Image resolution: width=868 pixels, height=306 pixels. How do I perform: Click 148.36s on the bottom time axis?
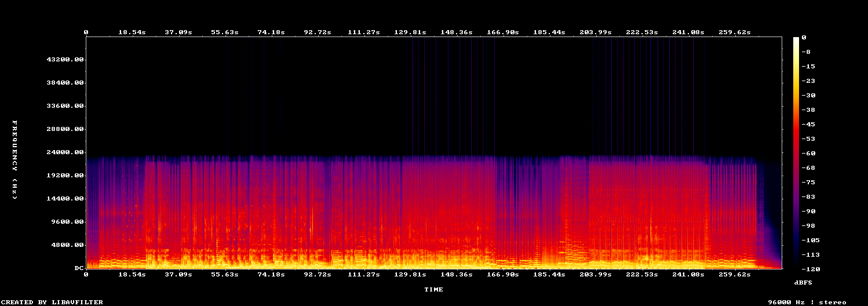[457, 275]
